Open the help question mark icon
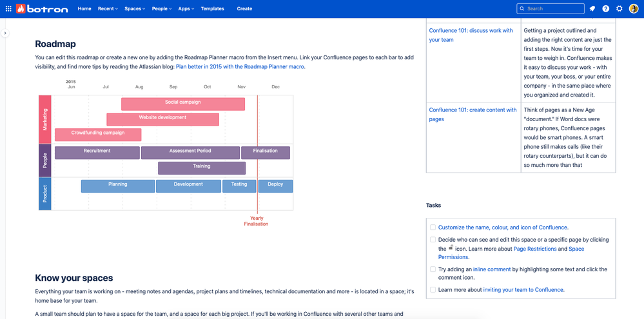Image resolution: width=644 pixels, height=319 pixels. click(606, 8)
